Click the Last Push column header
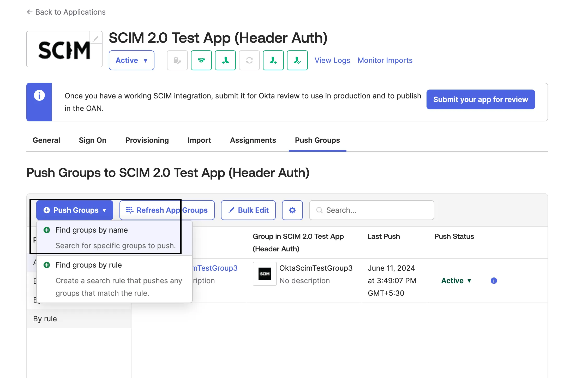Viewport: 588px width, 378px height. 384,236
